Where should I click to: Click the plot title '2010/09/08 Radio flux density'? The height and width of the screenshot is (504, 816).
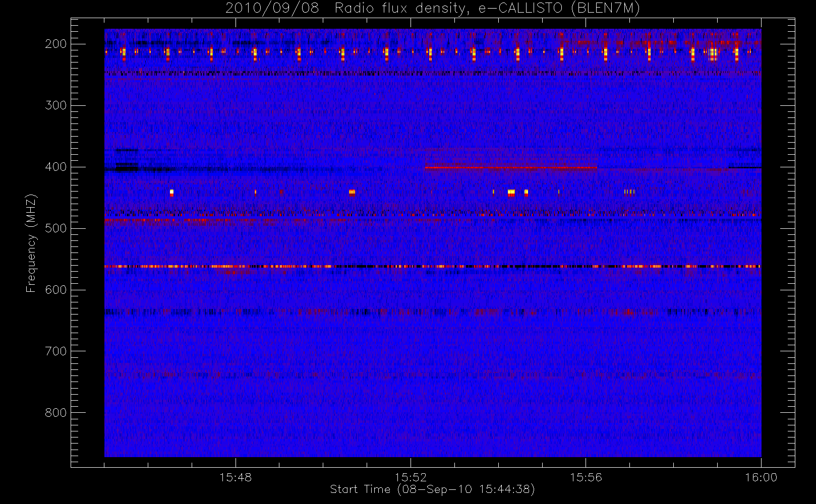432,9
